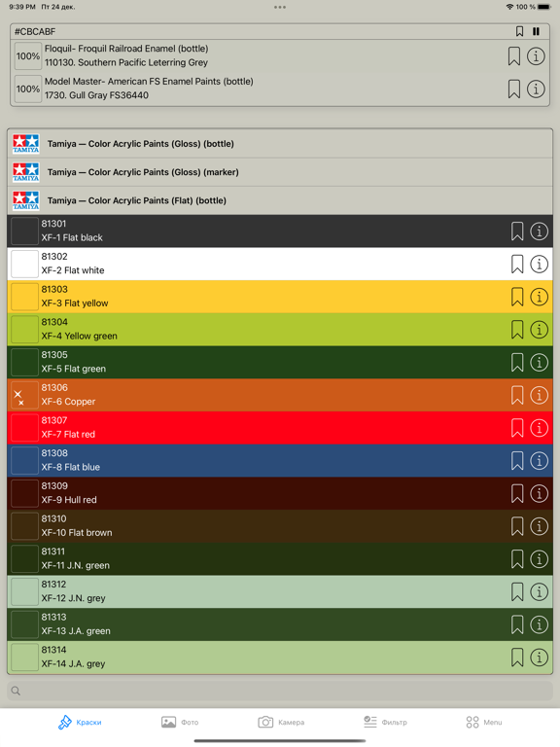560x747 pixels.
Task: Open info for XF-14 J.A. grey
Action: click(x=539, y=658)
